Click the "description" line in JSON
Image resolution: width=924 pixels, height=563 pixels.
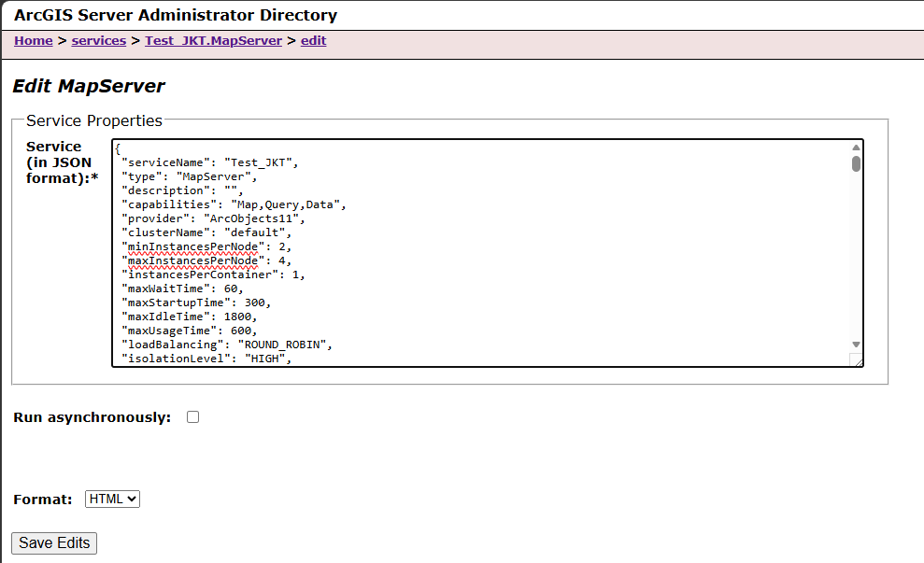182,190
